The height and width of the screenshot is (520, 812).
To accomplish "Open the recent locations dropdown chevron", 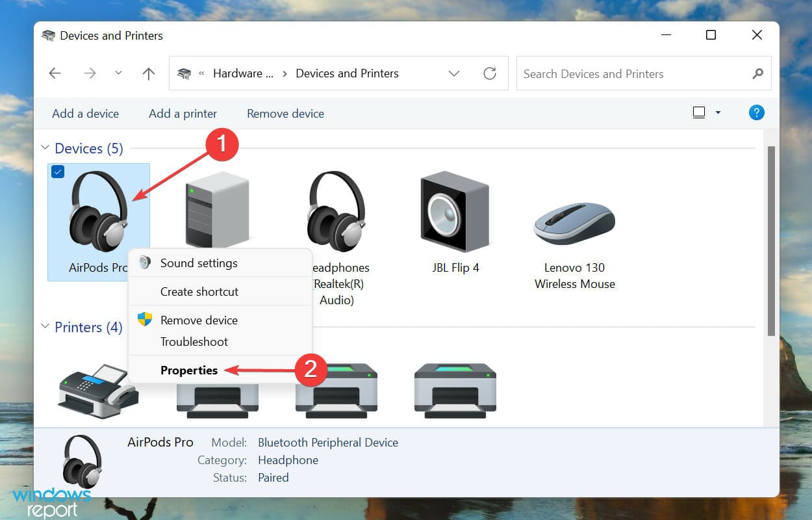I will tap(118, 73).
